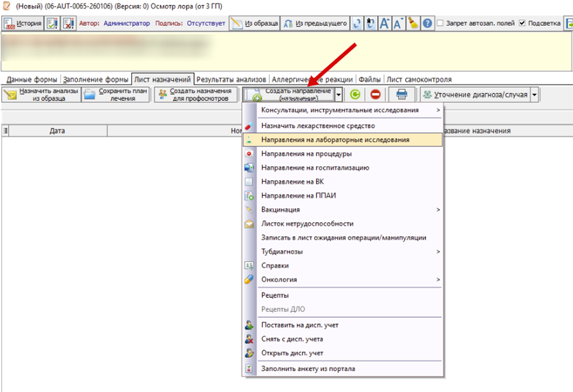Viewport: 573px width, 392px height.
Task: Click the red X document icon near История
Action: coord(68,24)
